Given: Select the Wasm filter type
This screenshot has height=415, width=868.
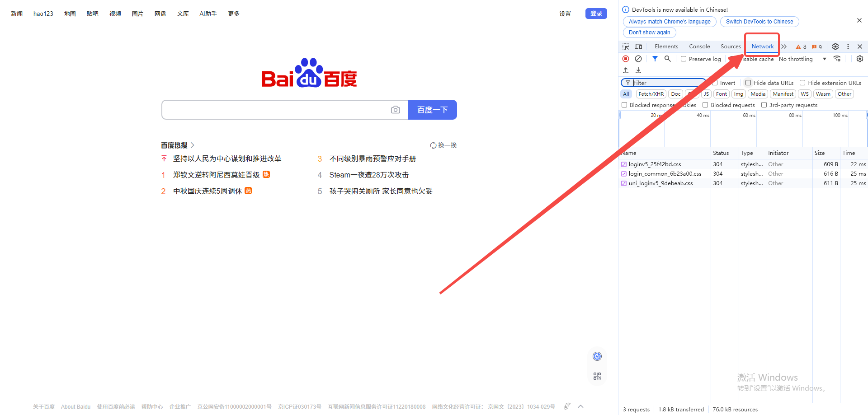Looking at the screenshot, I should pyautogui.click(x=823, y=94).
